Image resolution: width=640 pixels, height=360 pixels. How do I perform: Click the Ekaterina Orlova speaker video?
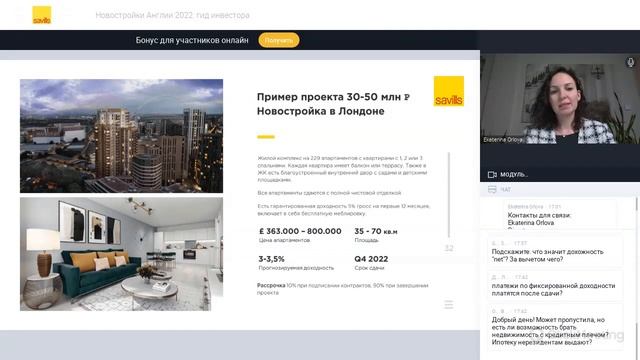click(x=560, y=98)
